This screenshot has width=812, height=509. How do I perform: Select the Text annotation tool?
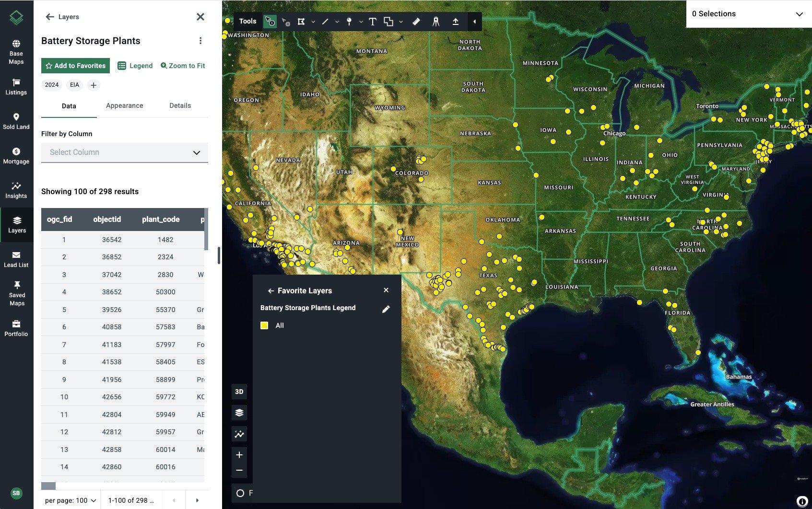click(x=373, y=22)
